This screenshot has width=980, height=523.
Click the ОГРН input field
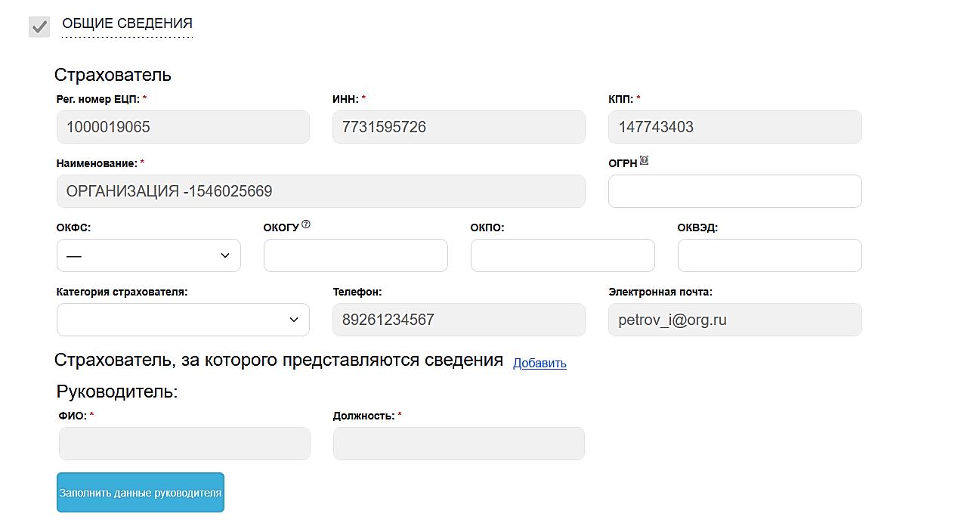pos(734,191)
